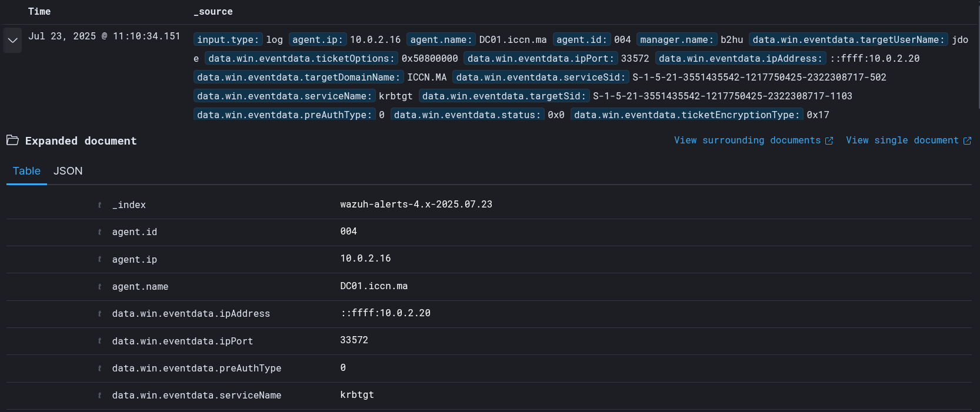The height and width of the screenshot is (412, 980).
Task: Click the _source column header
Action: (x=213, y=12)
